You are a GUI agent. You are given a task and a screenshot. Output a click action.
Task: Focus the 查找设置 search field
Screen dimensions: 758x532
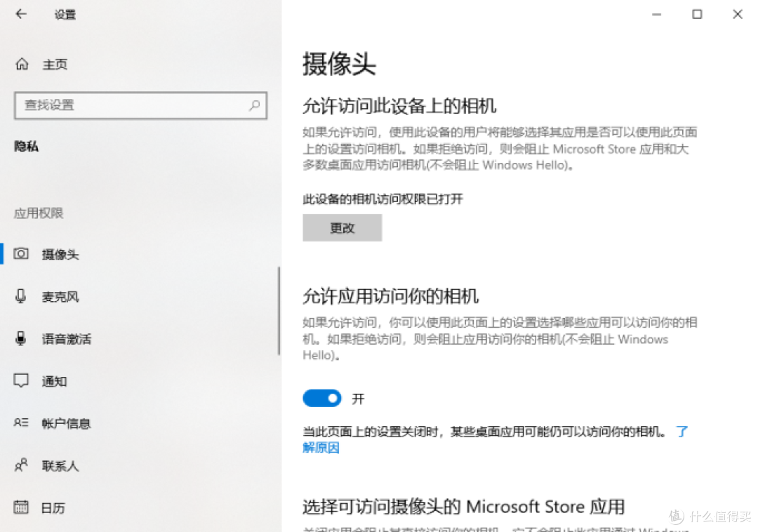(x=140, y=105)
